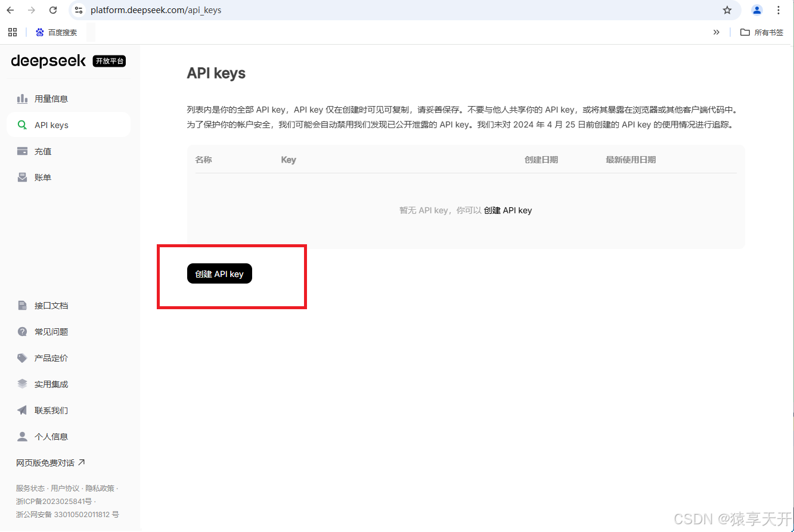The width and height of the screenshot is (794, 532).
Task: Reload the page with the refresh icon
Action: (52, 10)
